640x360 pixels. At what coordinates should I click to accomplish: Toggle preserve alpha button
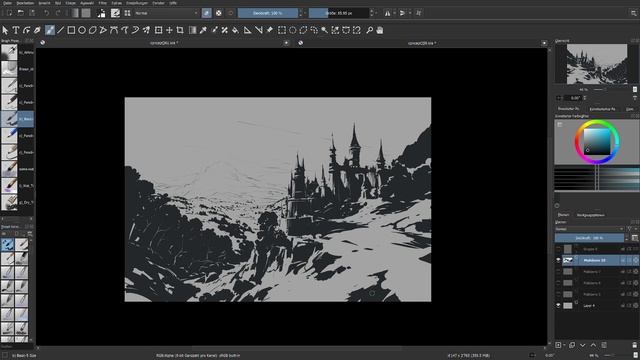tap(219, 13)
